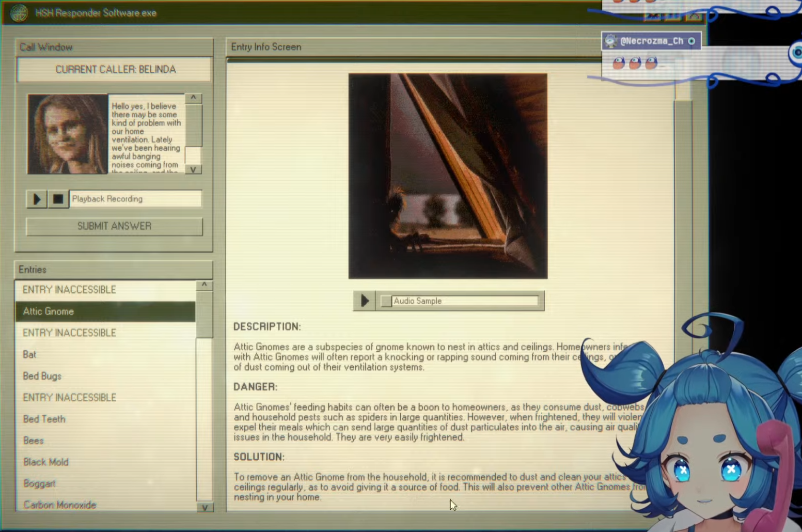This screenshot has height=532, width=802.
Task: Click the DANGER: heading
Action: [x=255, y=387]
